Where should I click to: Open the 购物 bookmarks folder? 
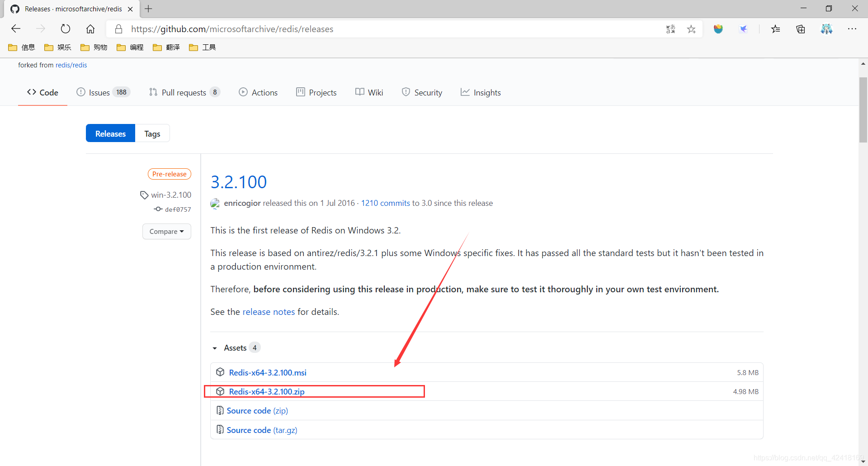(94, 47)
